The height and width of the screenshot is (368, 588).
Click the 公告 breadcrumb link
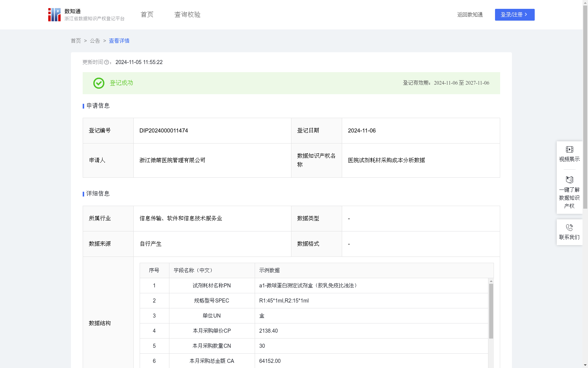[95, 41]
